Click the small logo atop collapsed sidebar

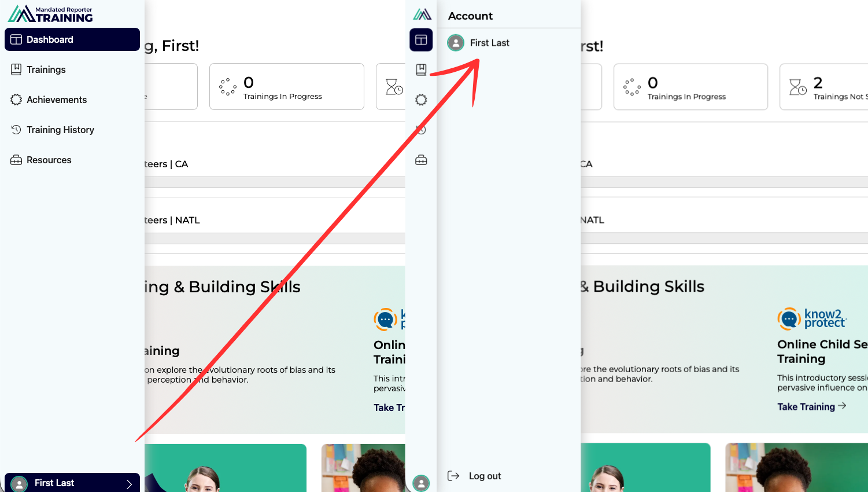(422, 14)
